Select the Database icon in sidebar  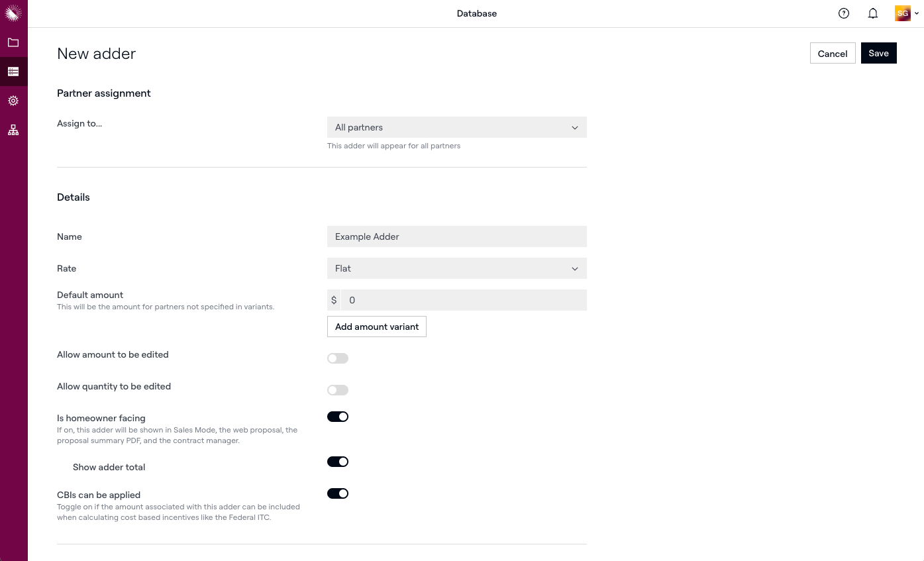13,72
